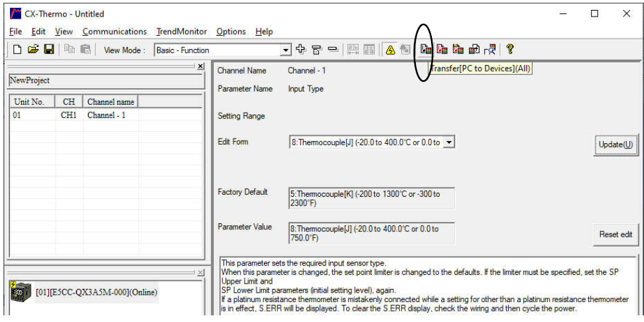The image size is (644, 322).
Task: Create a new project file icon
Action: [17, 50]
